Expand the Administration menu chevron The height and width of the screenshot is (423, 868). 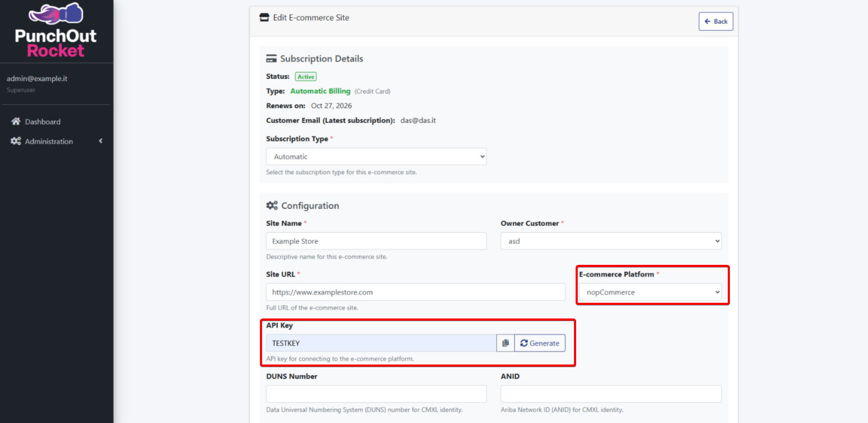(x=100, y=141)
